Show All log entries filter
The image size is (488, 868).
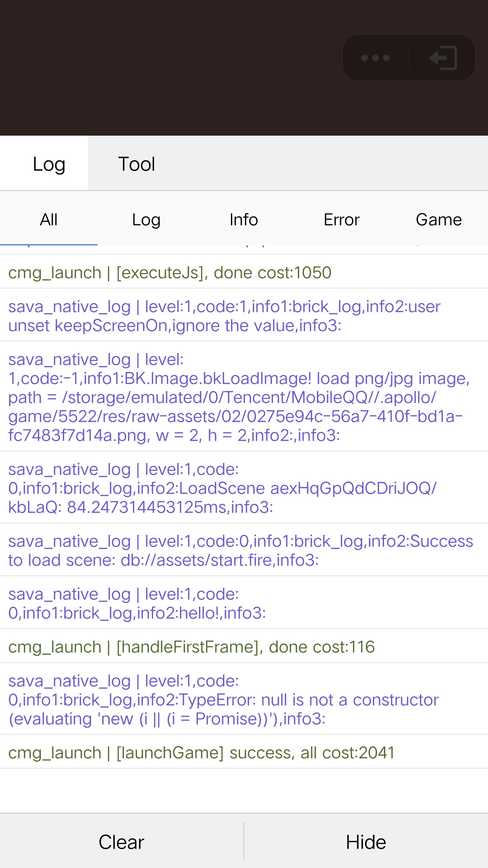click(49, 220)
